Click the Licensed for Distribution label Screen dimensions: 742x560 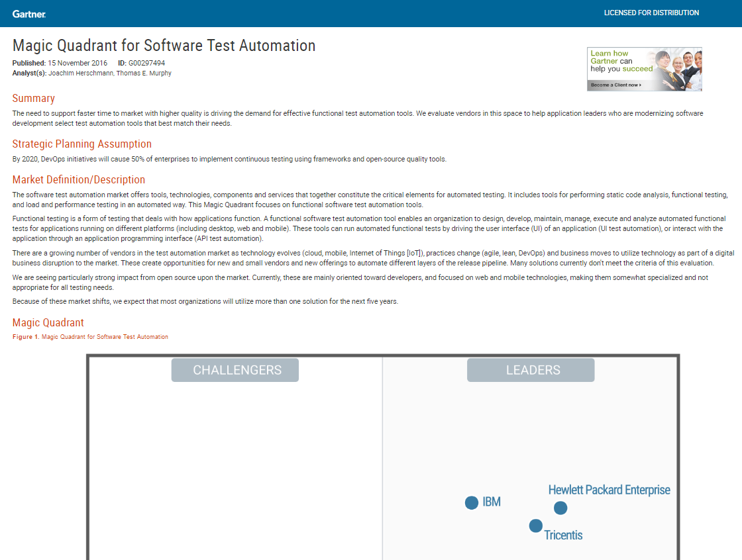[651, 13]
